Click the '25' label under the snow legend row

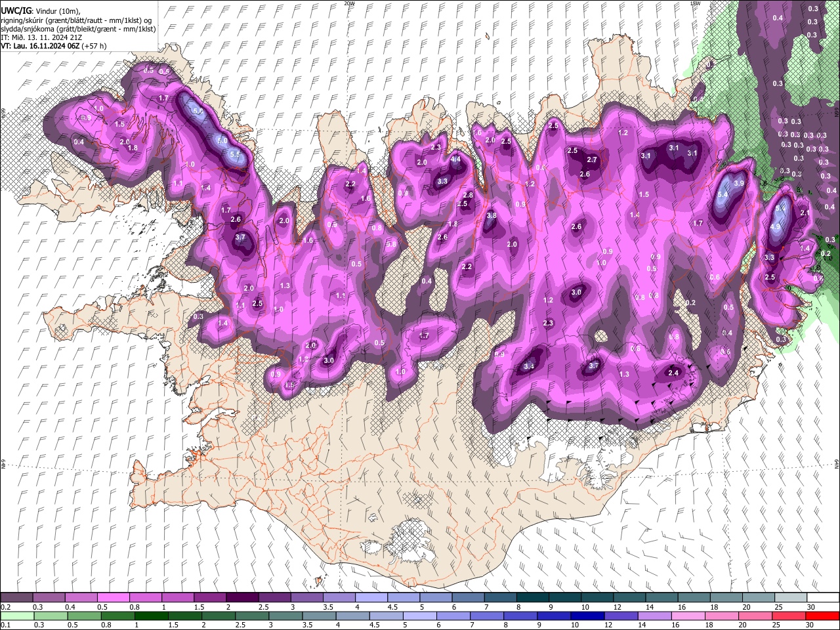(x=778, y=607)
